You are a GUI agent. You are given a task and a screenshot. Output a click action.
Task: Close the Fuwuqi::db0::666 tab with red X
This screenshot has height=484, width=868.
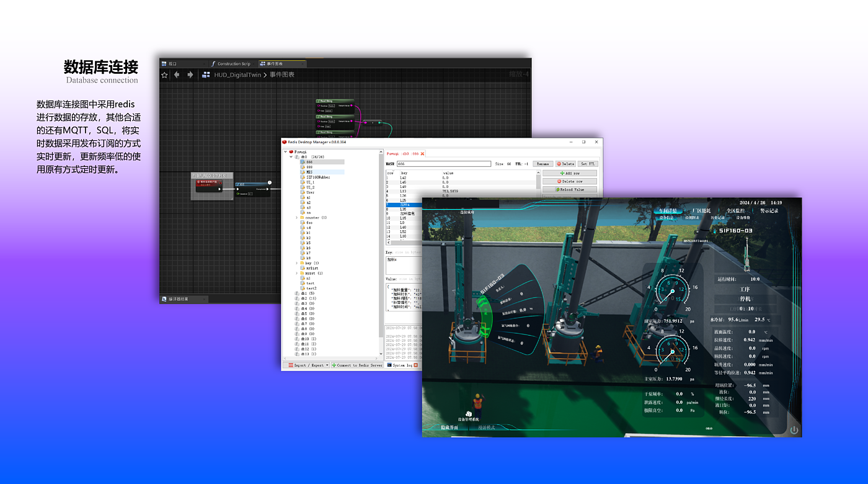422,153
